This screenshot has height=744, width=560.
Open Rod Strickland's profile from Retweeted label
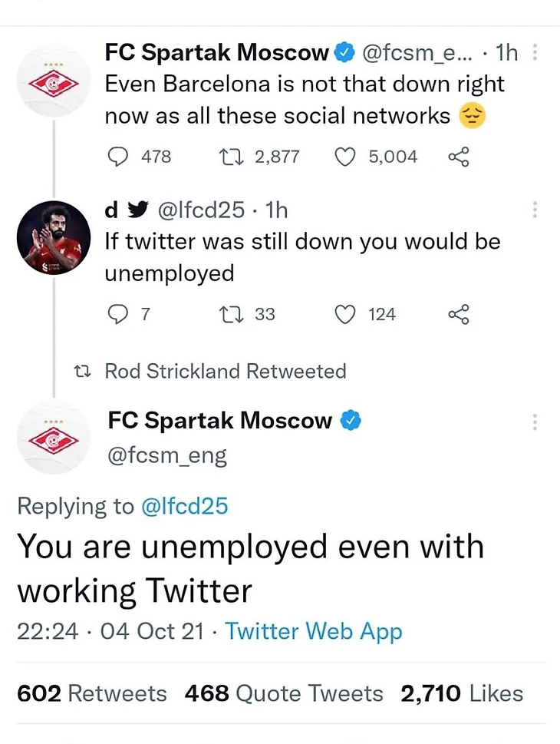(x=173, y=372)
